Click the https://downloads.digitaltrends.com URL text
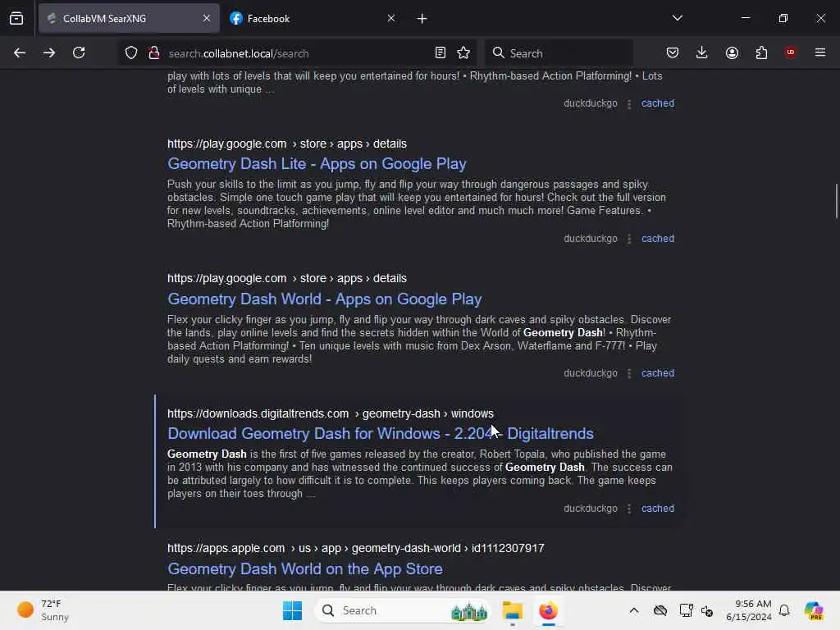Viewport: 840px width, 630px height. tap(258, 413)
